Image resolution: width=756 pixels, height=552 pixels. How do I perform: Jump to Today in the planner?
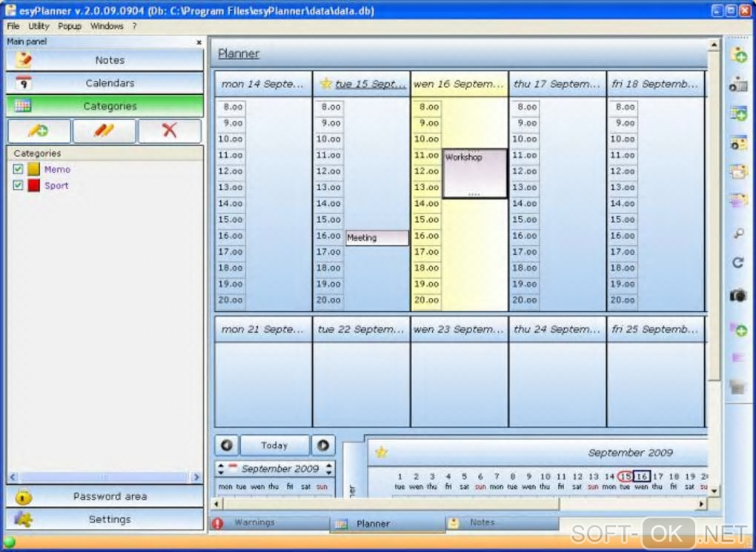point(274,445)
